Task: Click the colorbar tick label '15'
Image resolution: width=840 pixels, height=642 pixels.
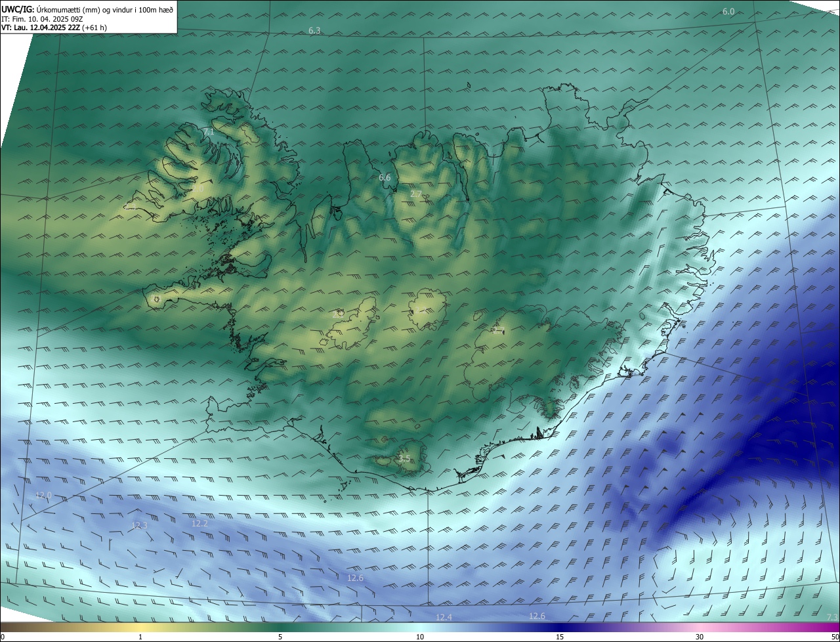Action: point(560,637)
